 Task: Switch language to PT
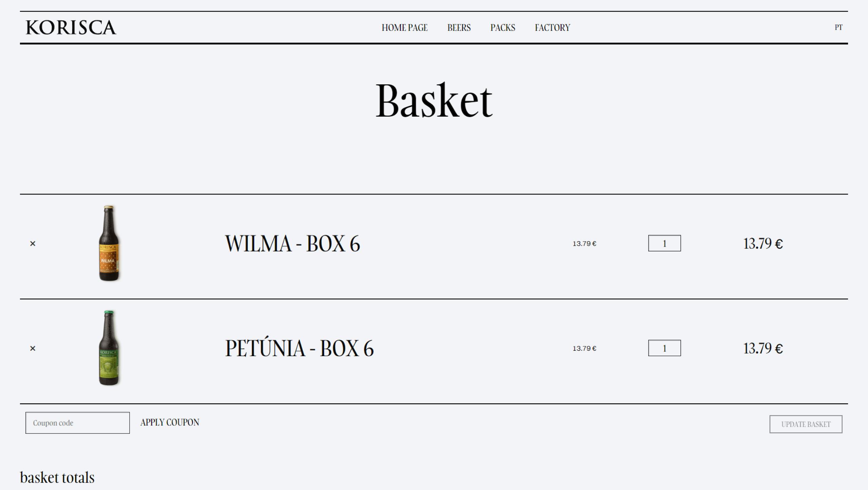839,27
